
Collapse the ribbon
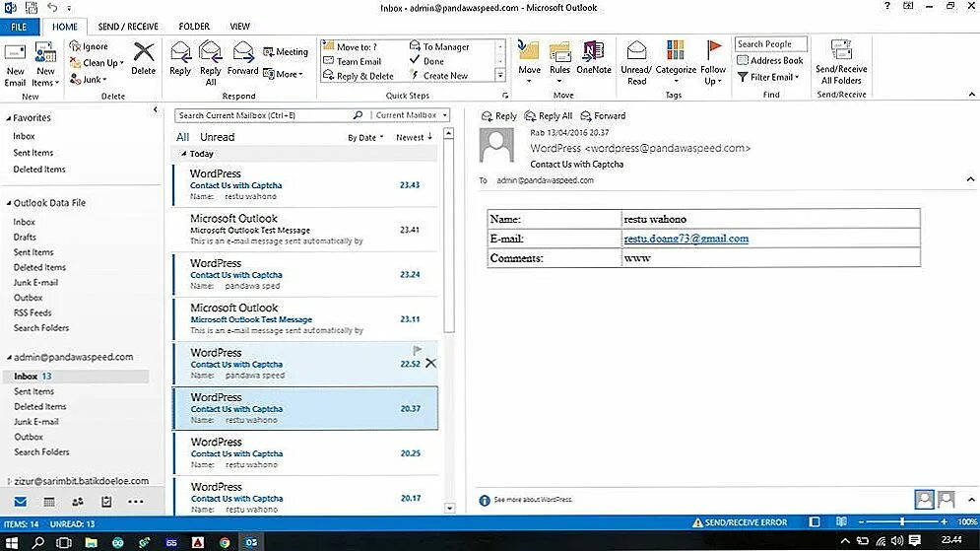click(x=972, y=95)
